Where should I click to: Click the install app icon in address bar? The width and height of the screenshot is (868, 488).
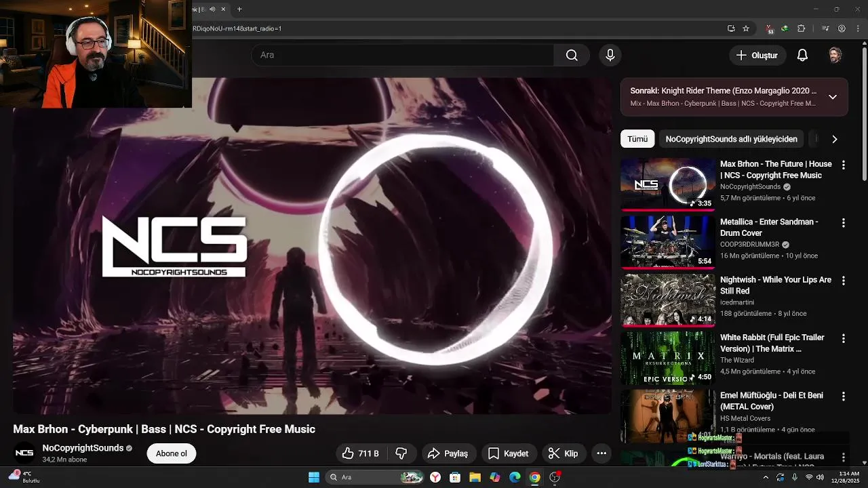point(731,28)
